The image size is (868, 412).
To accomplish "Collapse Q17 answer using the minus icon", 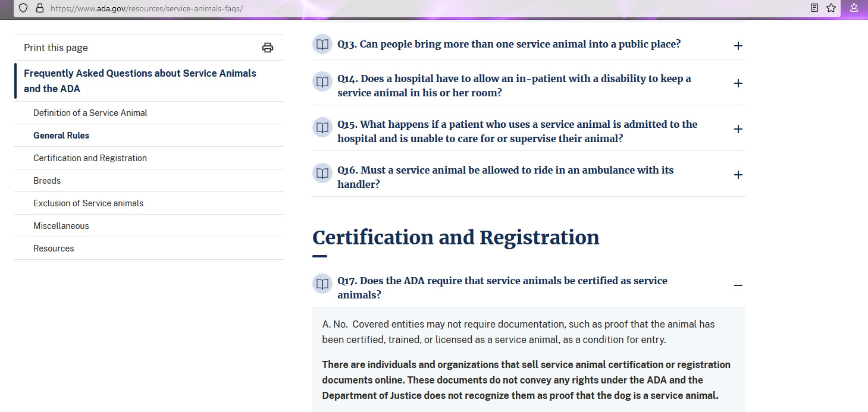I will [x=738, y=285].
